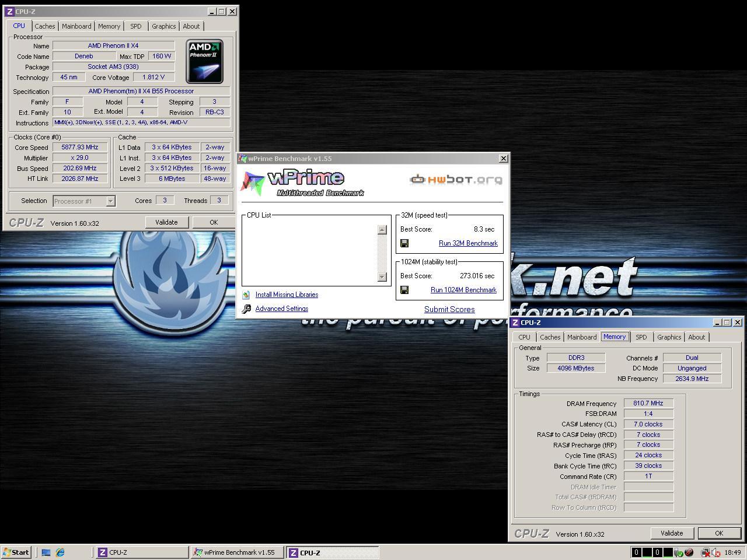Minimize the Memory CPU-Z window
This screenshot has height=560, width=747.
tap(717, 322)
